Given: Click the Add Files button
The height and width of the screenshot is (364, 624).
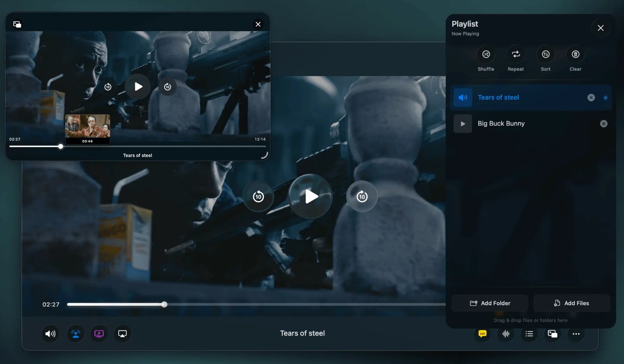Looking at the screenshot, I should coord(571,303).
